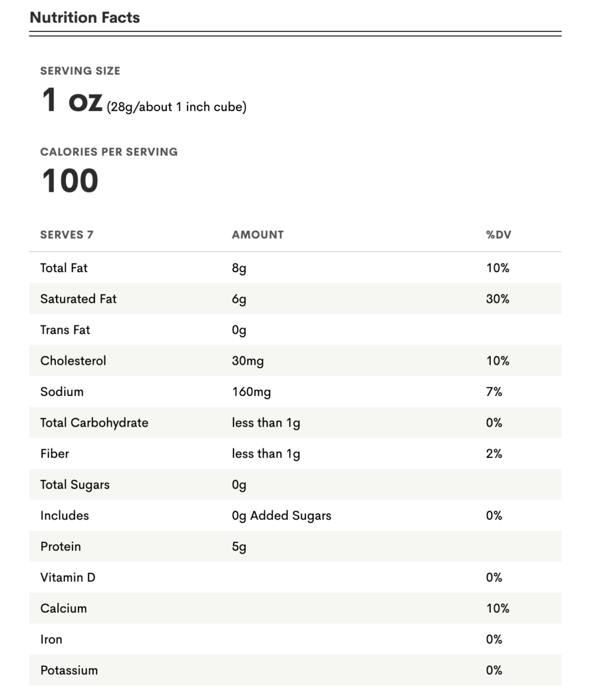Select the Total Carbohydrate row label
Image resolution: width=604 pixels, height=700 pixels.
click(94, 423)
